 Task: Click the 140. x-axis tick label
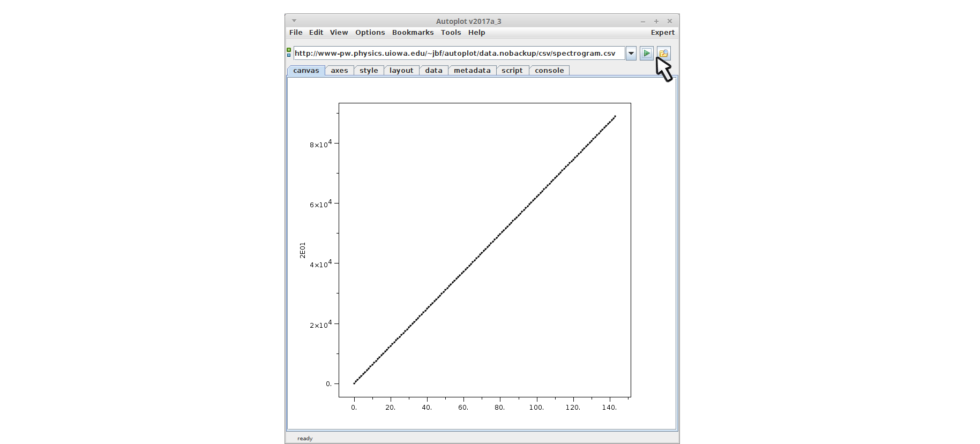pyautogui.click(x=609, y=408)
